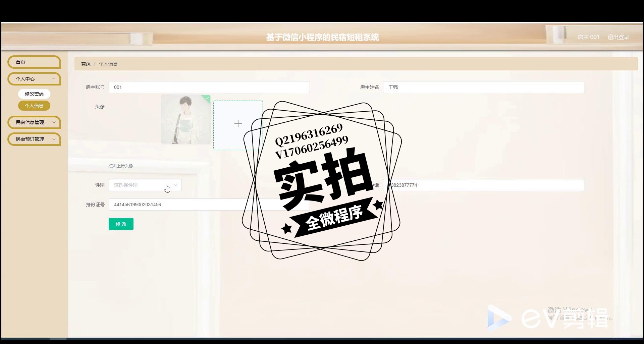Click the plus icon to upload avatar
The image size is (644, 344).
point(238,124)
